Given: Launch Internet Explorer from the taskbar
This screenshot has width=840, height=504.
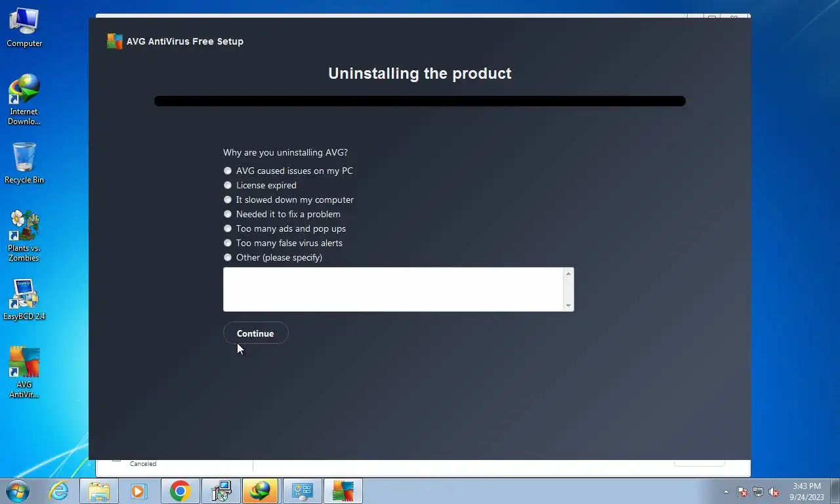Looking at the screenshot, I should coord(58,491).
